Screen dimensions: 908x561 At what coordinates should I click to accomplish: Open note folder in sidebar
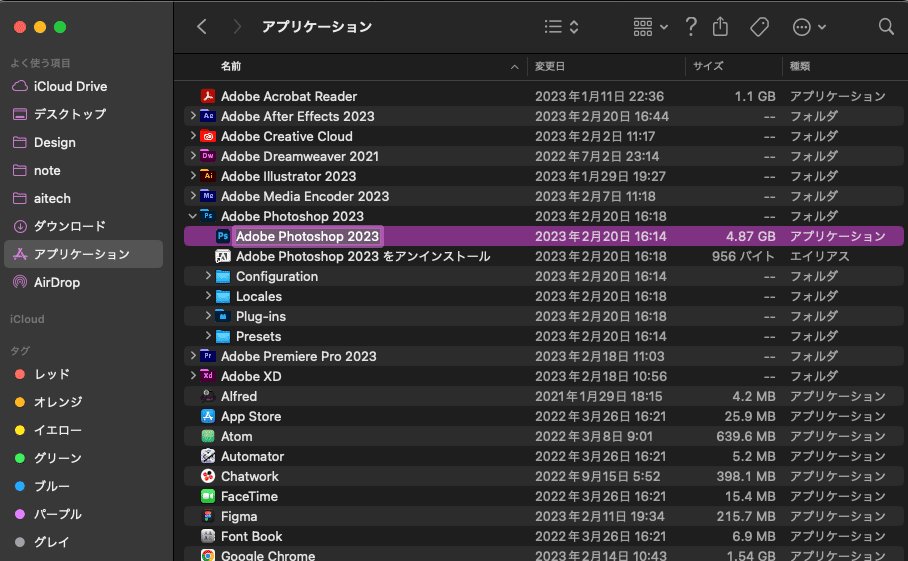coord(83,170)
